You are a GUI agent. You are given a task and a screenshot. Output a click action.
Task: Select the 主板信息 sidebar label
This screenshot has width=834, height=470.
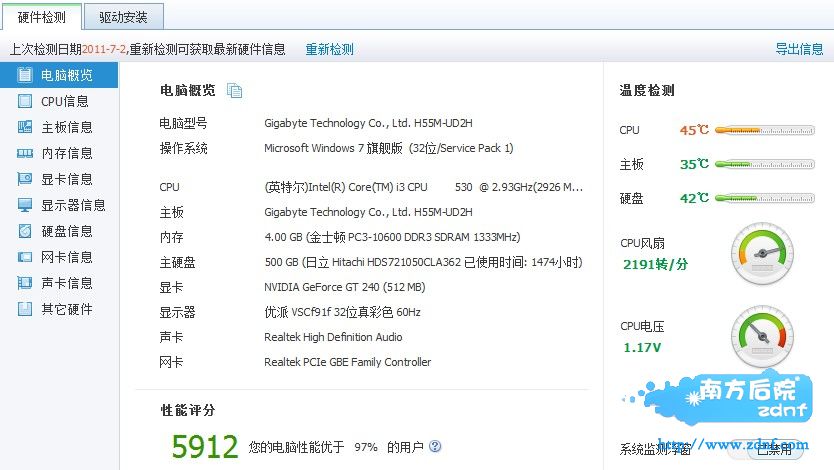pyautogui.click(x=67, y=127)
